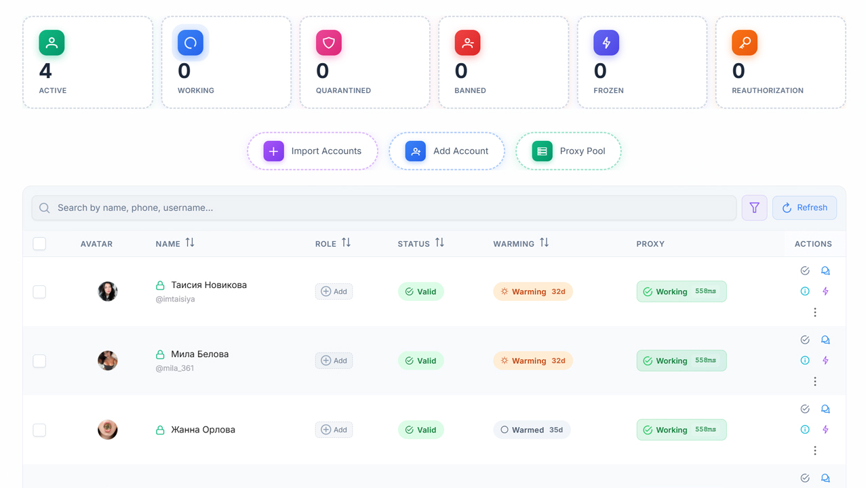This screenshot has height=488, width=868.
Task: Add a role for Жанна Орлова
Action: point(334,430)
